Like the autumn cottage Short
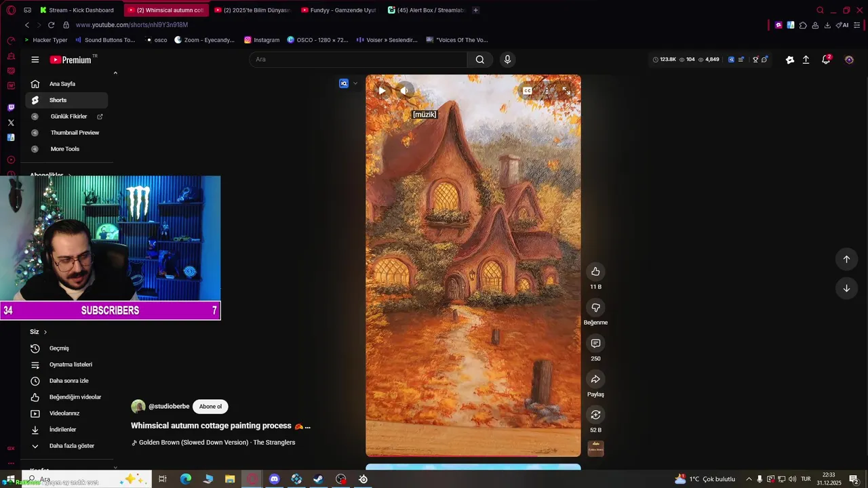This screenshot has height=488, width=868. 595,272
